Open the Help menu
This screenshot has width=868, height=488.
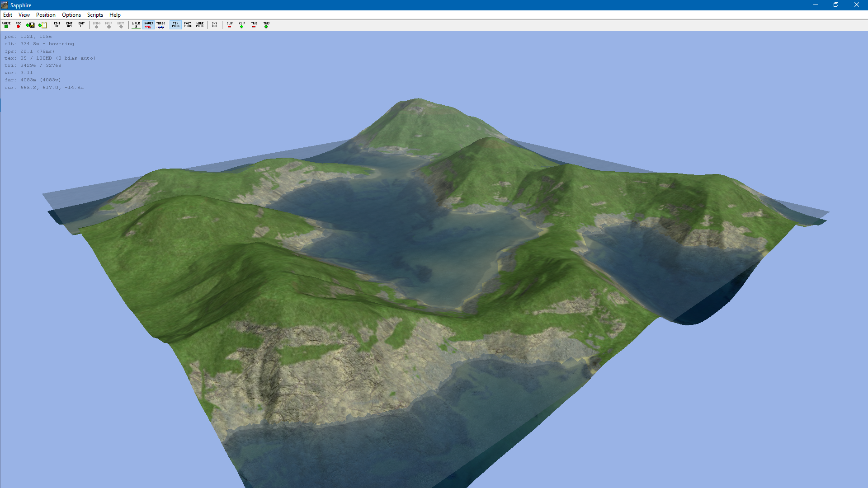pos(115,15)
